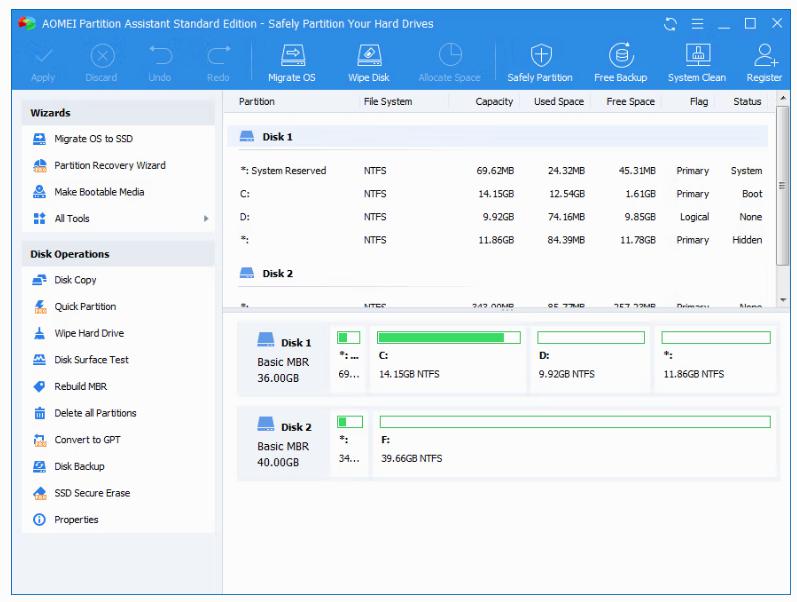Click the refresh icon in title bar
This screenshot has width=797, height=602.
coord(670,23)
